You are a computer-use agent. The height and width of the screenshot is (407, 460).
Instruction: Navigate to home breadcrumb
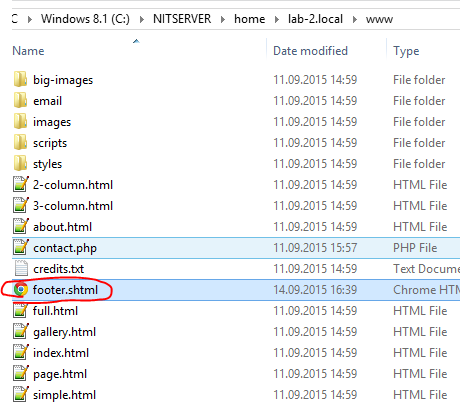tap(250, 19)
